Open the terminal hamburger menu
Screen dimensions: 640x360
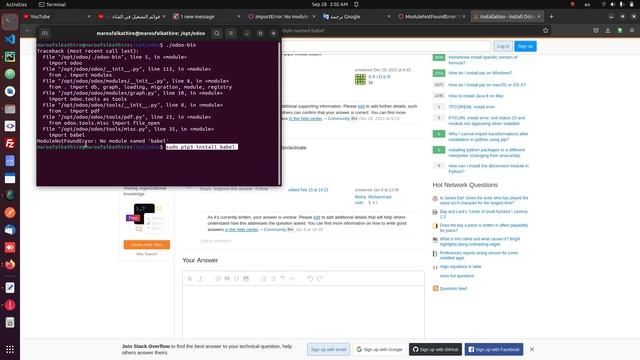(x=231, y=33)
